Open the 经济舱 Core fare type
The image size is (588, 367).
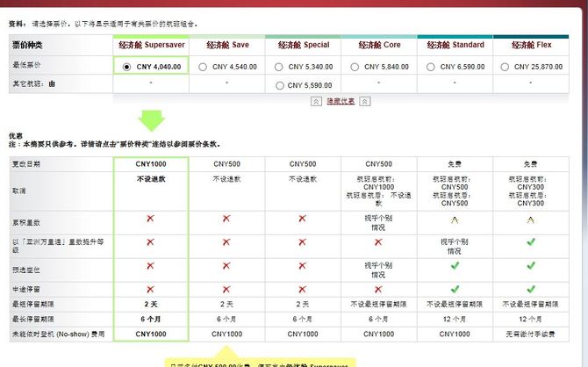tap(379, 45)
